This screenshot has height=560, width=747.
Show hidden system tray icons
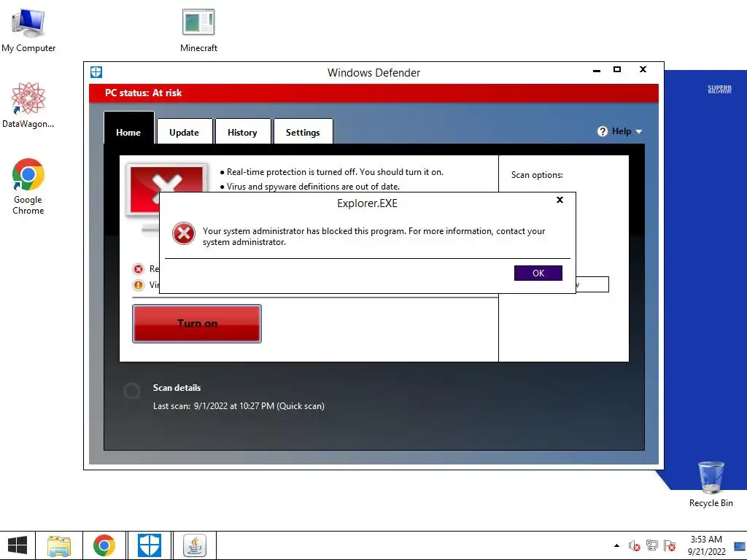tap(616, 545)
